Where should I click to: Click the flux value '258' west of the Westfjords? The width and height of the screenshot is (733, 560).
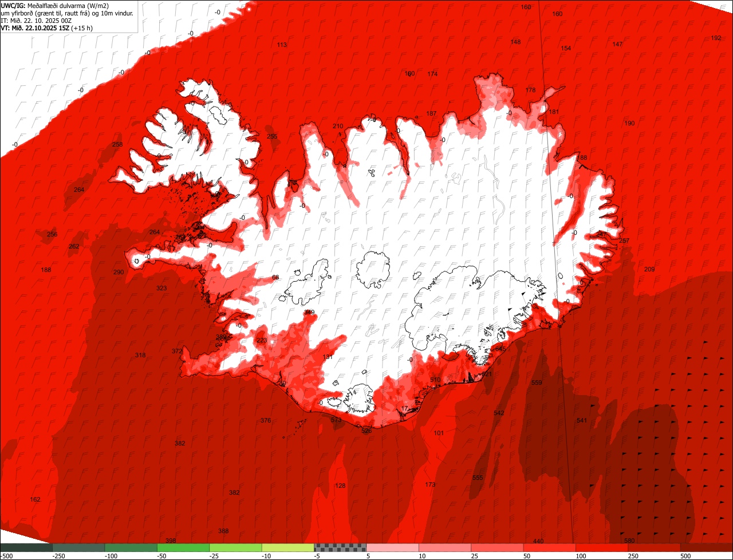click(x=117, y=144)
